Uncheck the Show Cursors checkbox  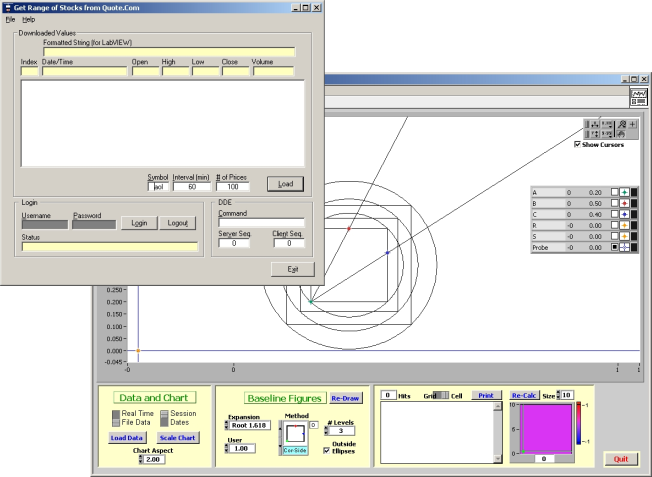click(x=578, y=144)
